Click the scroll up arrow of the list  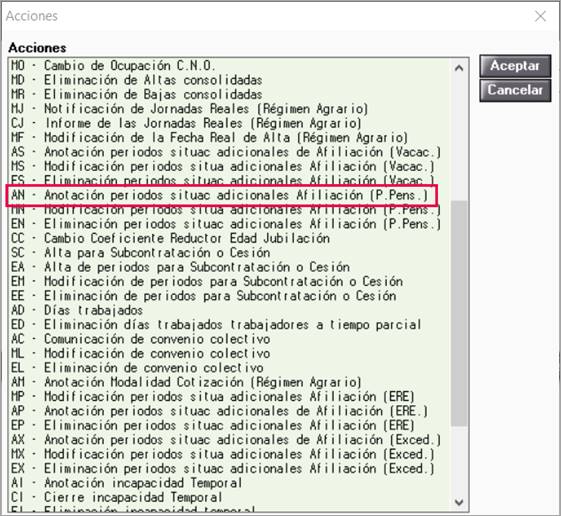click(x=459, y=68)
